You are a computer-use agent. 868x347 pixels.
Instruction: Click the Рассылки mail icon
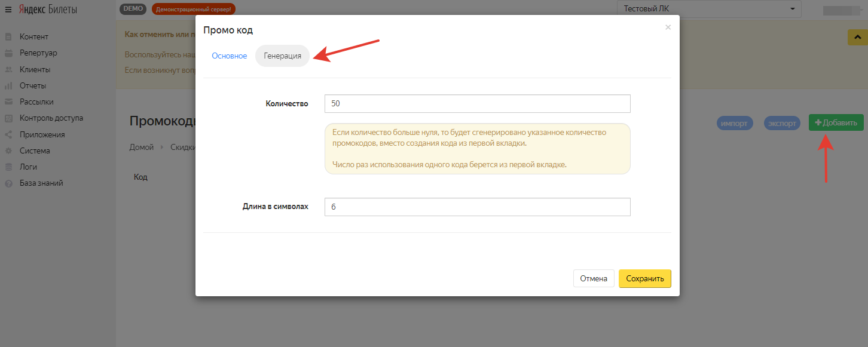[8, 102]
